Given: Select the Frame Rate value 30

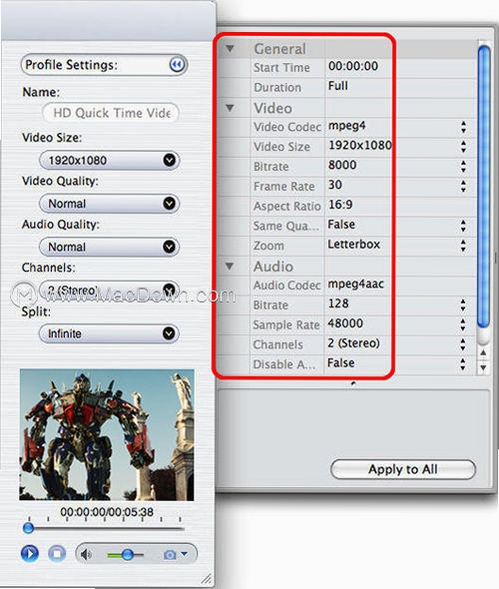Looking at the screenshot, I should (335, 185).
